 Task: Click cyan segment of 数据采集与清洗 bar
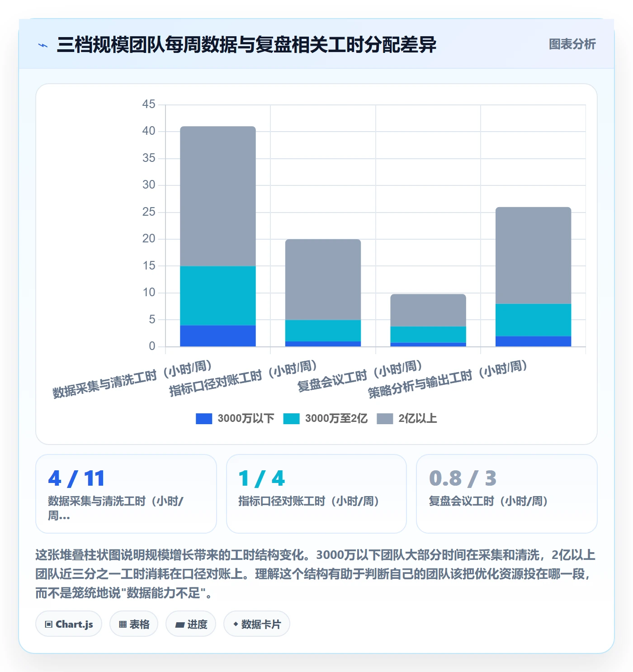(218, 296)
